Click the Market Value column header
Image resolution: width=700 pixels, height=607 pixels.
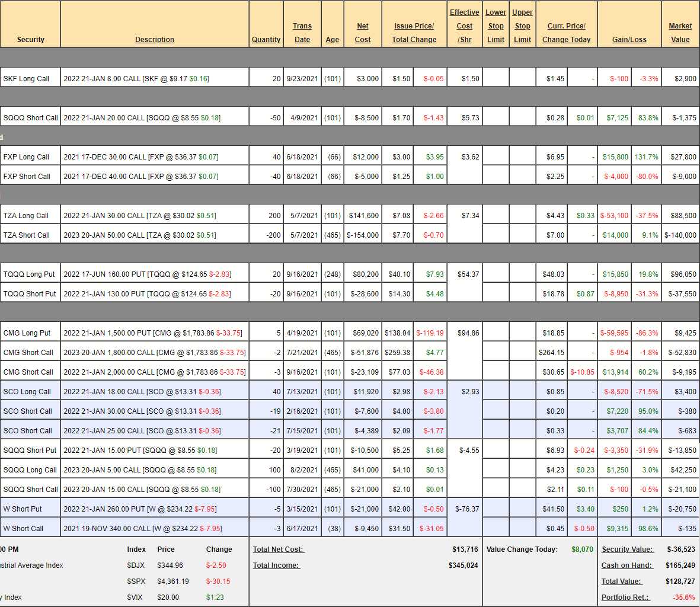click(x=680, y=33)
